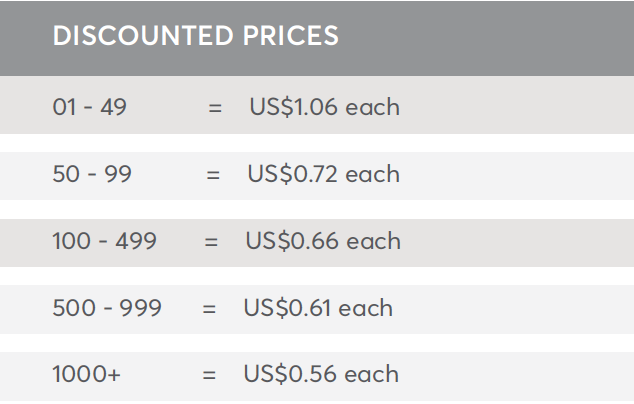Click equals sign in 1000+ row
Viewport: 634px width, 404px height.
(x=209, y=375)
